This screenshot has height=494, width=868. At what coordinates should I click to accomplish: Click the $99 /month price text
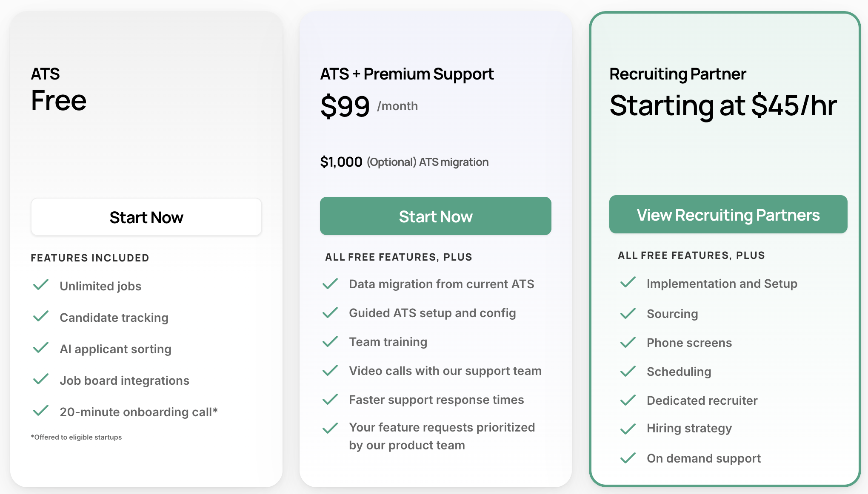[368, 106]
